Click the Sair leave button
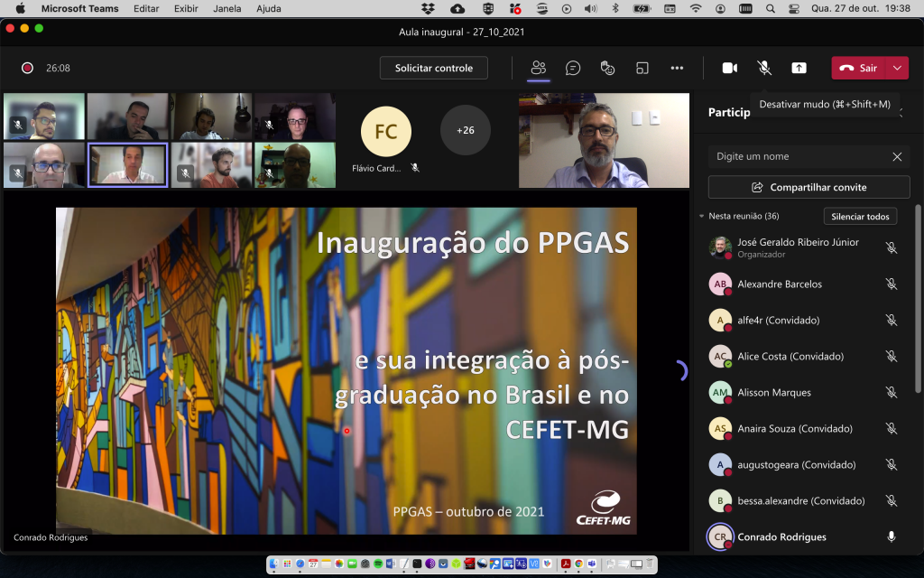The width and height of the screenshot is (924, 578). click(858, 68)
